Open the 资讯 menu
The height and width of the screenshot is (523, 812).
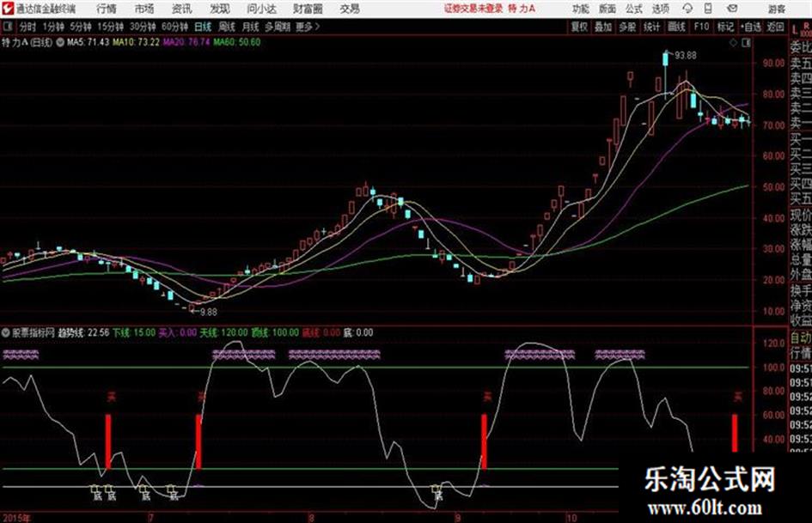(181, 9)
